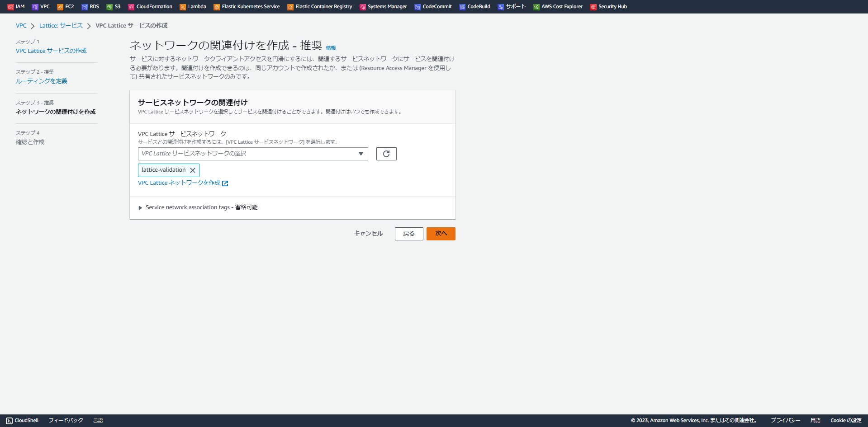The height and width of the screenshot is (427, 868).
Task: Click the 用語 footer link
Action: click(816, 421)
